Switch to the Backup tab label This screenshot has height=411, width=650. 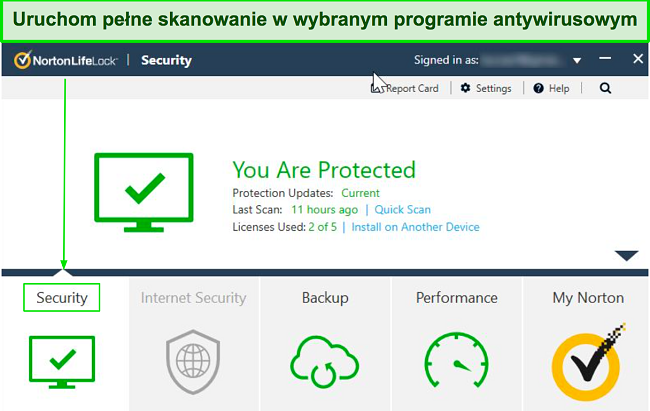point(325,298)
